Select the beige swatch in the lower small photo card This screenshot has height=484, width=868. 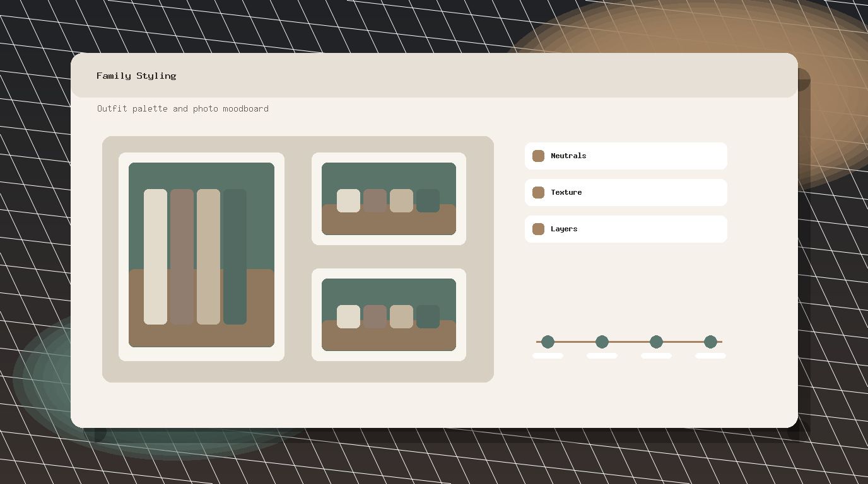coord(401,316)
